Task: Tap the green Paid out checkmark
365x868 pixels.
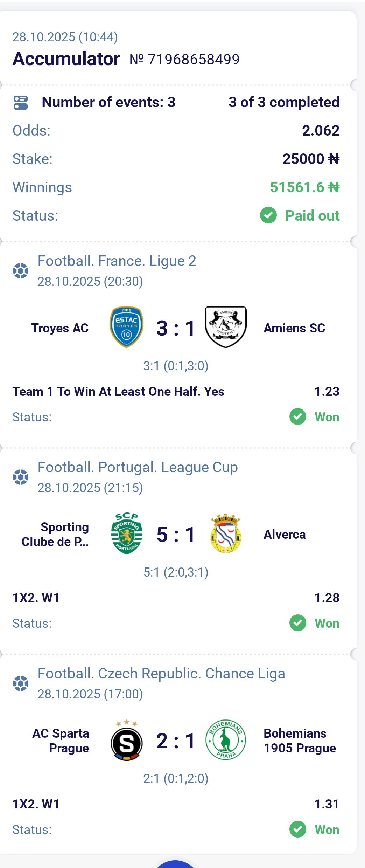Action: (x=268, y=215)
